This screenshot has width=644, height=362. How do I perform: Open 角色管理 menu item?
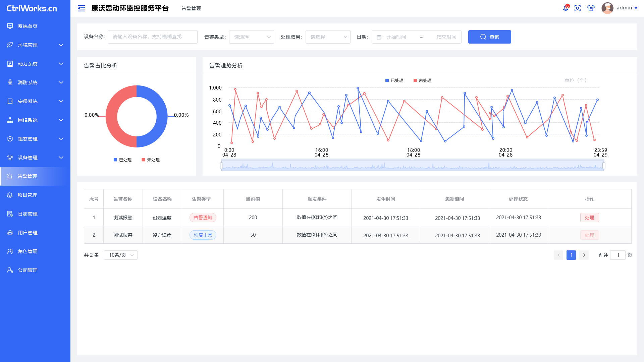(35, 251)
